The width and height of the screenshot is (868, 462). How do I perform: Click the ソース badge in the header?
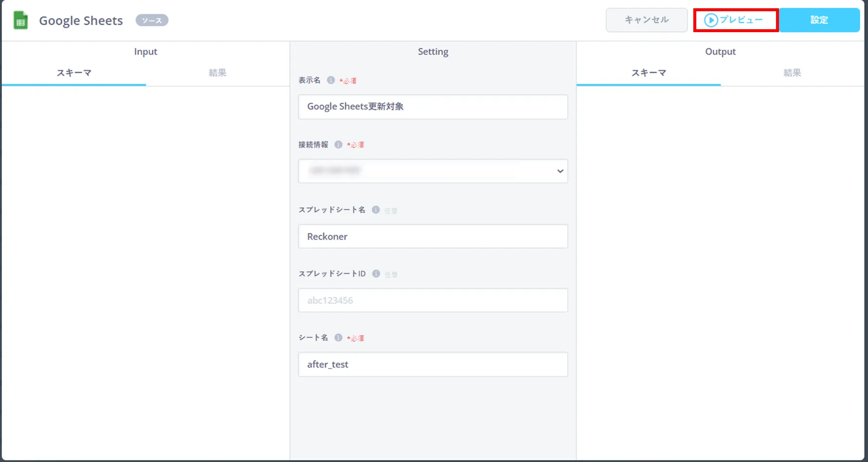(x=152, y=20)
